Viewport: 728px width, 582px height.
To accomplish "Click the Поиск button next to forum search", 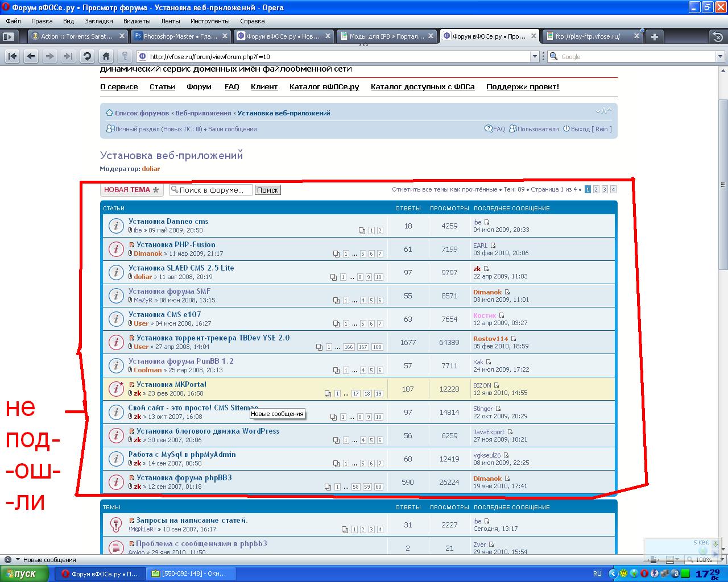I will [x=267, y=190].
